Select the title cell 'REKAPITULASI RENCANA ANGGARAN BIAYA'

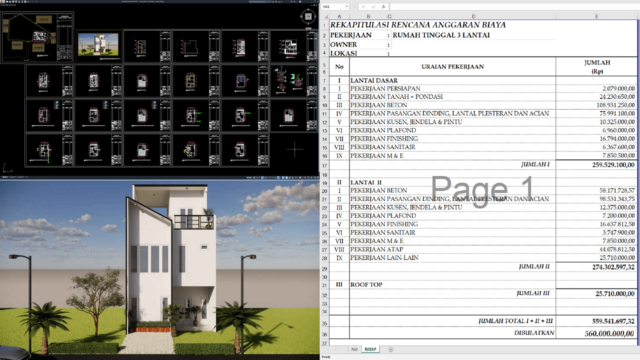pyautogui.click(x=418, y=25)
